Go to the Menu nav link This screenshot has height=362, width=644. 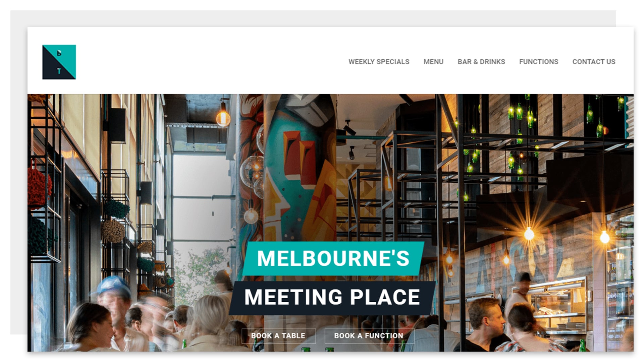pyautogui.click(x=433, y=62)
